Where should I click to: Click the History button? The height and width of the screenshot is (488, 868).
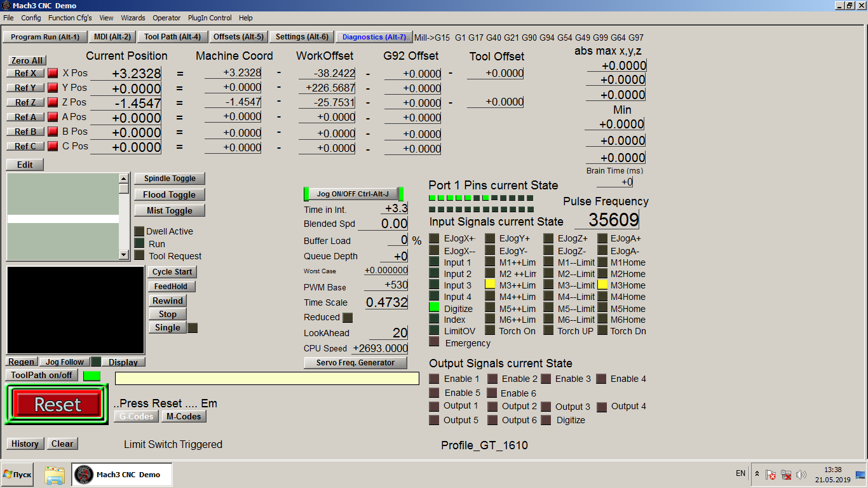pos(25,444)
